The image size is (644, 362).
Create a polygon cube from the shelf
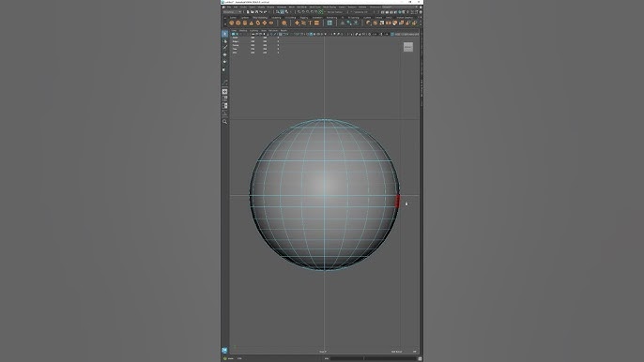point(238,23)
